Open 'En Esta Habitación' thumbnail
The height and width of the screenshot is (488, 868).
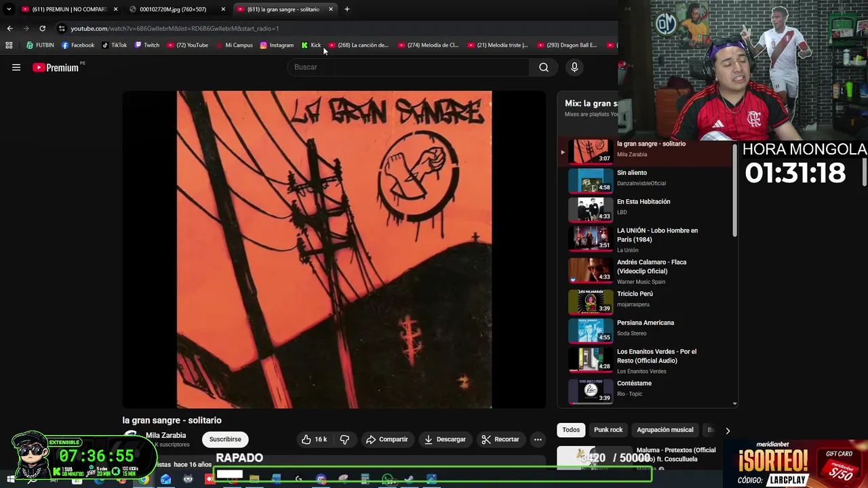pyautogui.click(x=590, y=209)
